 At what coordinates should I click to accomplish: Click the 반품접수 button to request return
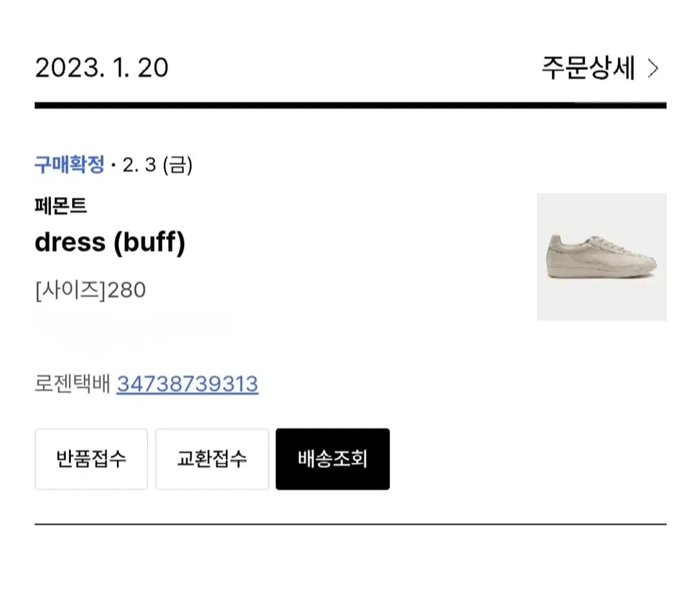[x=91, y=458]
